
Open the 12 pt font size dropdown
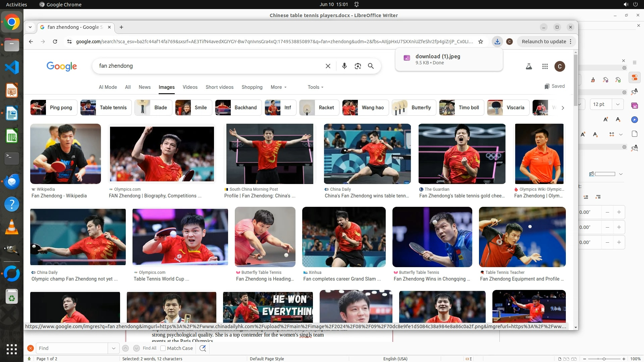click(x=618, y=104)
